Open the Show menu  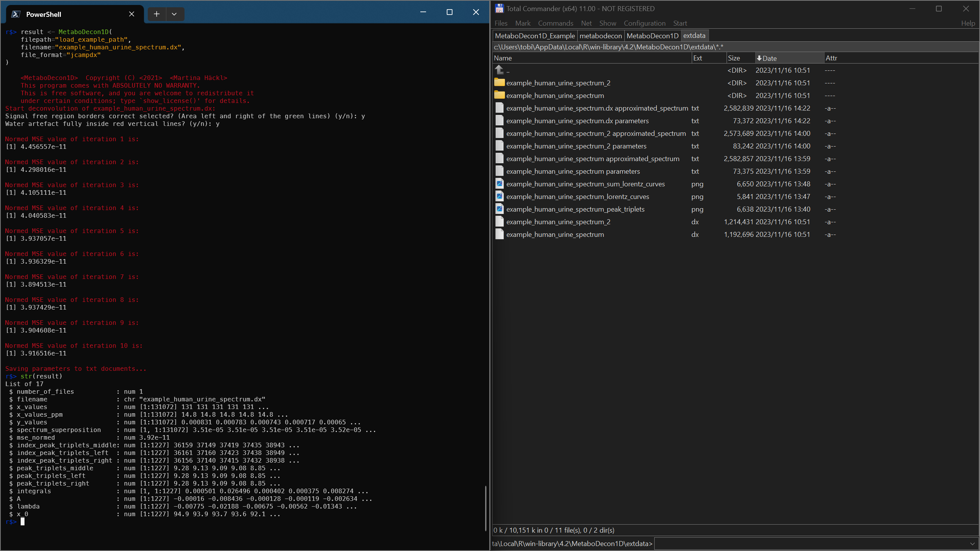click(x=608, y=23)
